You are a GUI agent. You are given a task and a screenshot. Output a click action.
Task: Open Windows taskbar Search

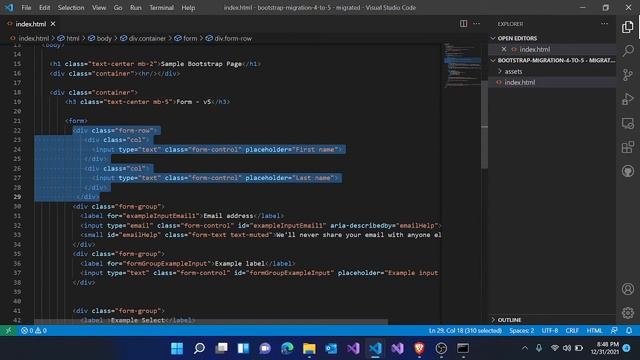[199, 348]
